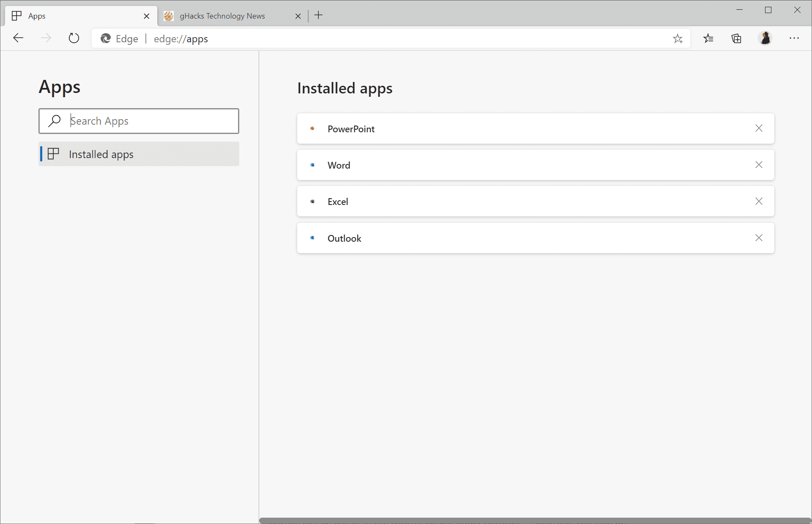Remove the Outlook app
The height and width of the screenshot is (524, 812).
pos(759,238)
